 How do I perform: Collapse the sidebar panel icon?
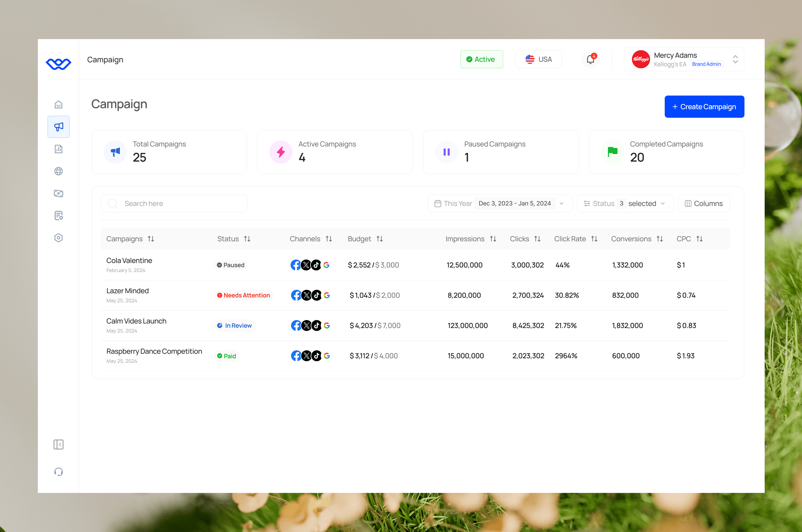[58, 445]
